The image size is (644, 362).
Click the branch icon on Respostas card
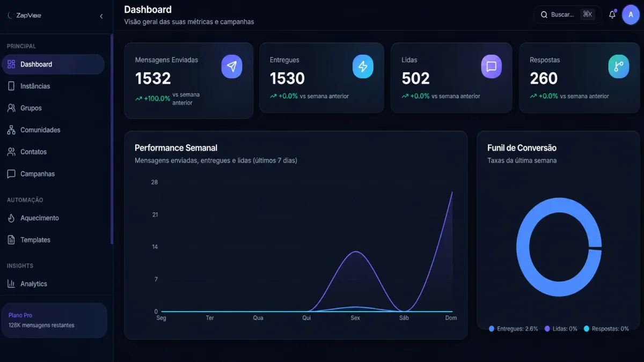tap(619, 67)
